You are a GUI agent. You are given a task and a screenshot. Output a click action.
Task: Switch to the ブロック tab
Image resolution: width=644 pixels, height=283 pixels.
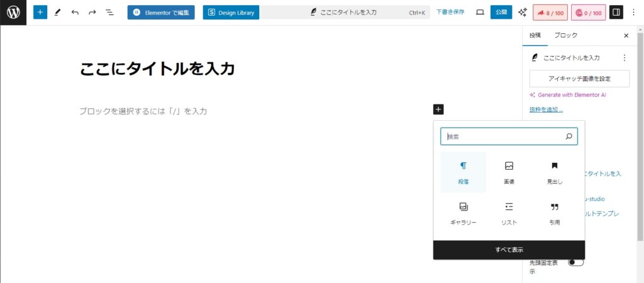pyautogui.click(x=565, y=35)
